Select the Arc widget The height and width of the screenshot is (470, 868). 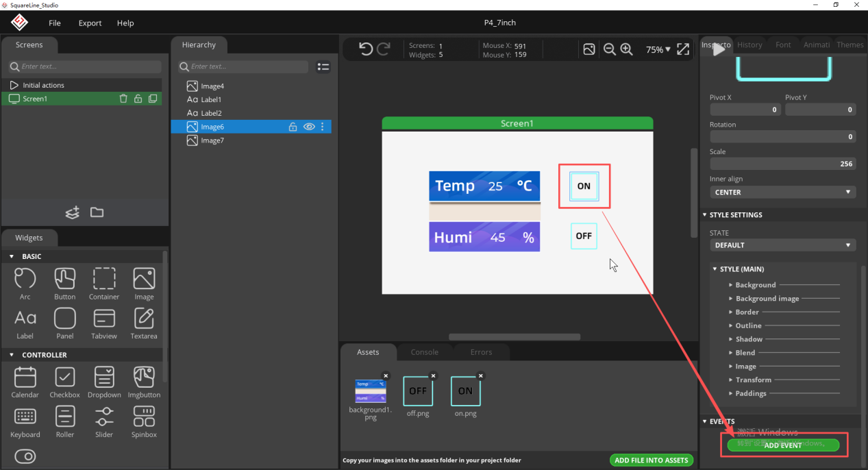click(x=25, y=284)
